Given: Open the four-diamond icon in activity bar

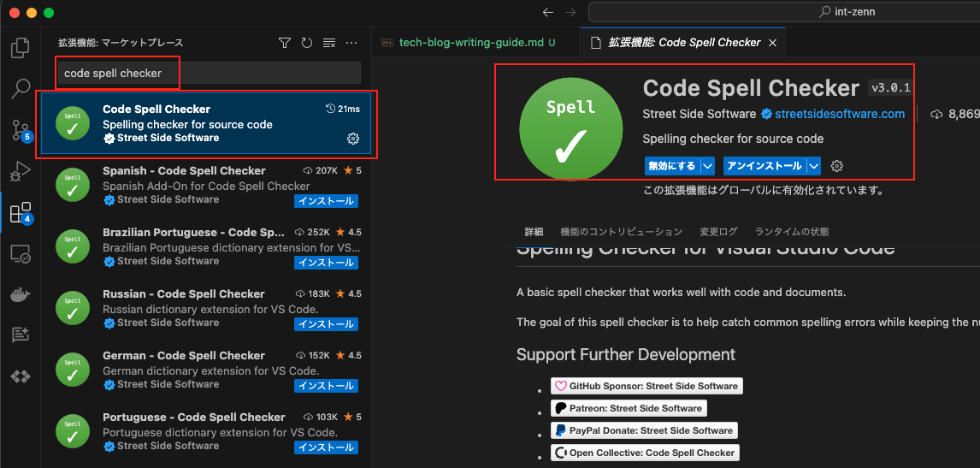Looking at the screenshot, I should coord(21,376).
